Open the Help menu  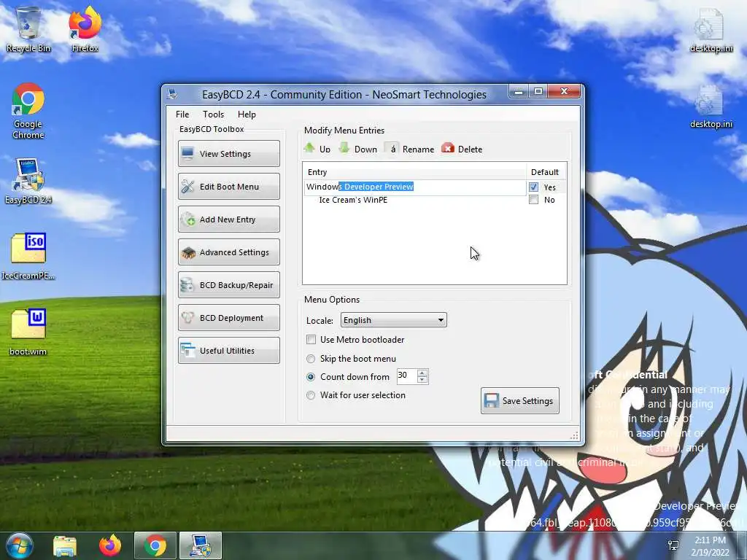point(247,114)
